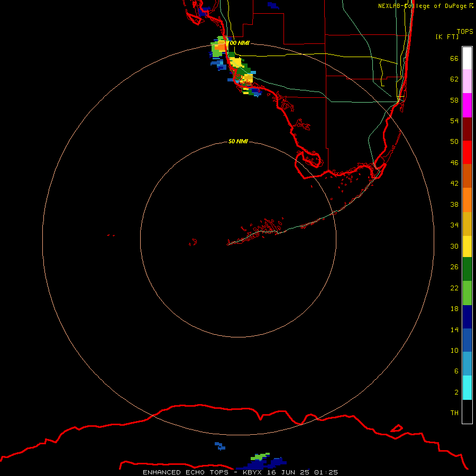Click the KBYX radar station identifier

pyautogui.click(x=252, y=472)
